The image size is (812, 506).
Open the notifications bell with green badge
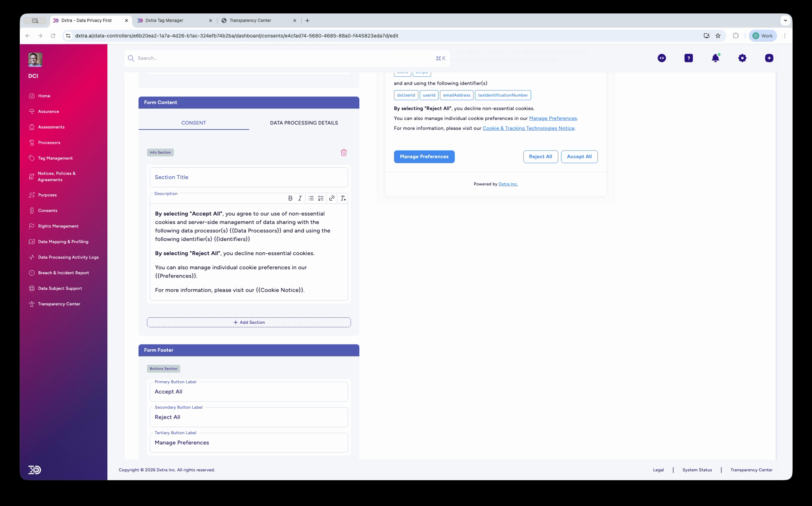(x=716, y=58)
